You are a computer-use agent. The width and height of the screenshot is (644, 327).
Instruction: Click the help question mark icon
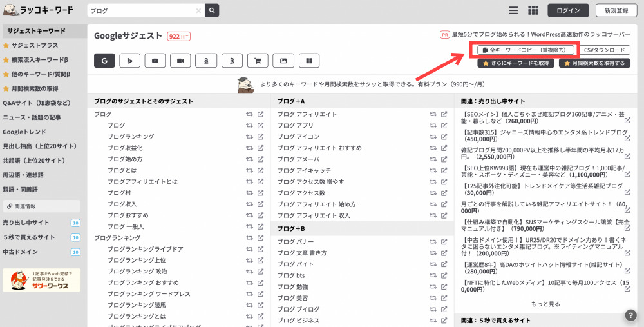pyautogui.click(x=631, y=315)
